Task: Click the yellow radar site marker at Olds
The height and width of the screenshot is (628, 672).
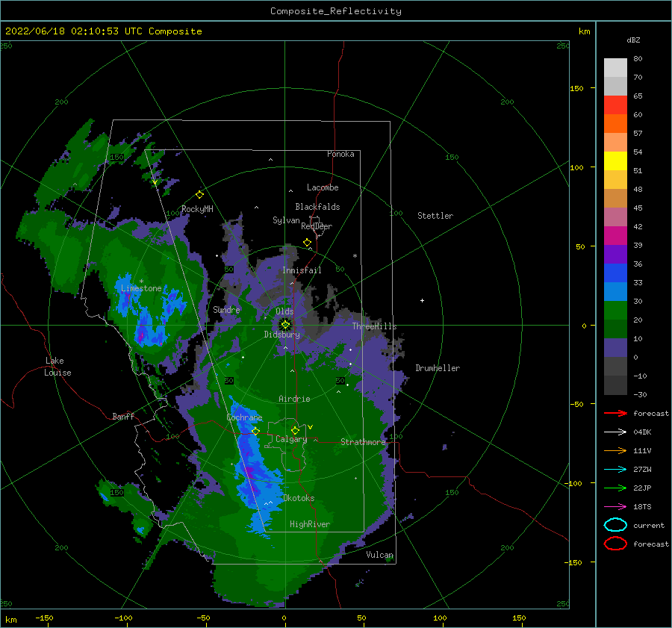Action: point(285,325)
